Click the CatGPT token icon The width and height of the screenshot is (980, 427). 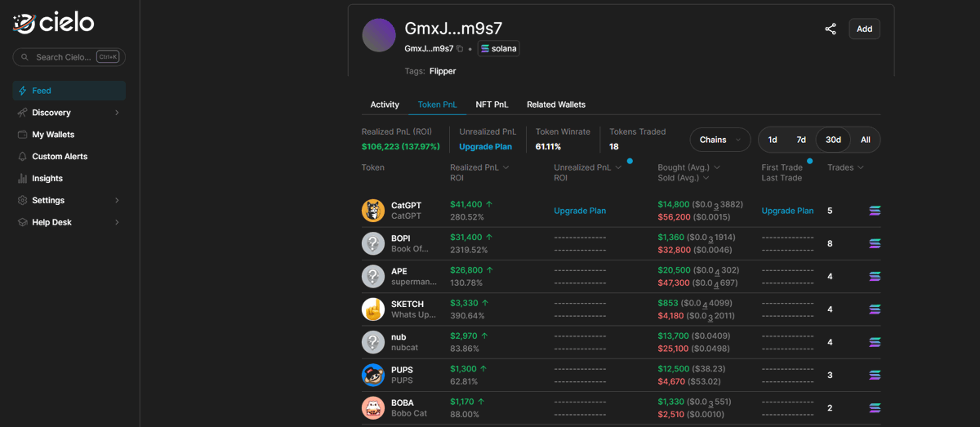[373, 211]
